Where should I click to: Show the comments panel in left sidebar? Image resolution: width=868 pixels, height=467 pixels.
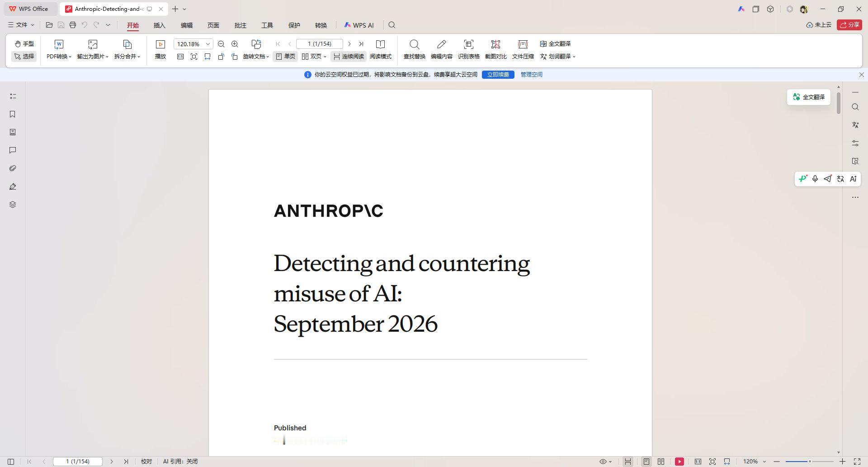pos(13,150)
